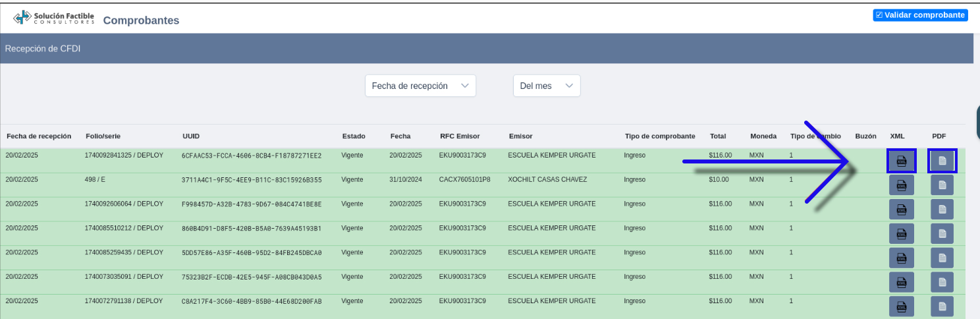Sort by Fecha de recepción column header
This screenshot has width=980, height=319.
tap(39, 136)
